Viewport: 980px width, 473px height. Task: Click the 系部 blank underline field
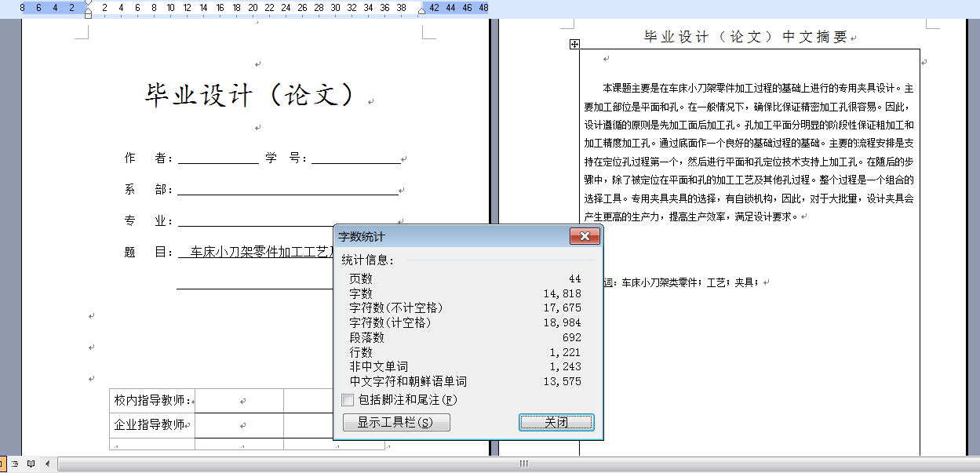pos(288,190)
